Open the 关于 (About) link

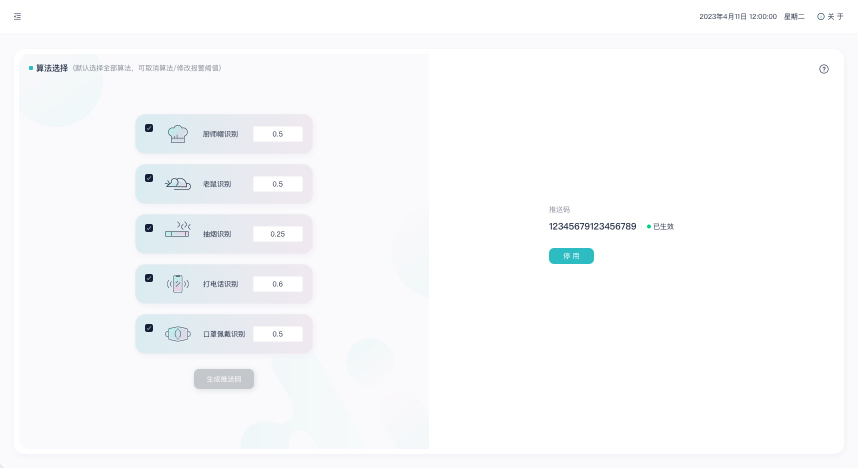click(830, 16)
